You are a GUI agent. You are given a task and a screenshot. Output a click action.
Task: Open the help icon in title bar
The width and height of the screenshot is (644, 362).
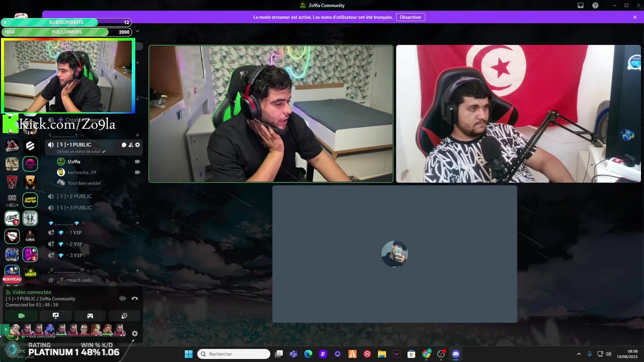pos(595,6)
